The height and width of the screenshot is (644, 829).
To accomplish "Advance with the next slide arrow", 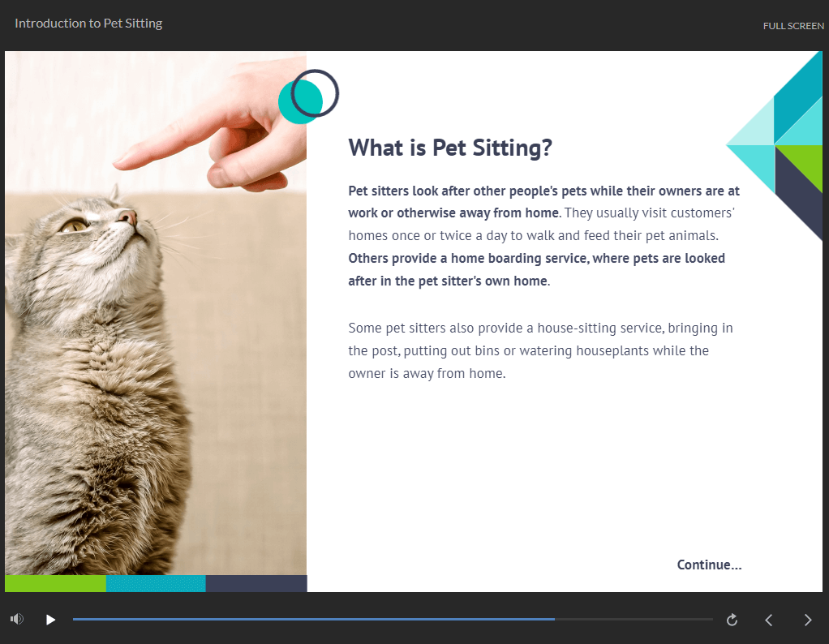I will pos(807,620).
